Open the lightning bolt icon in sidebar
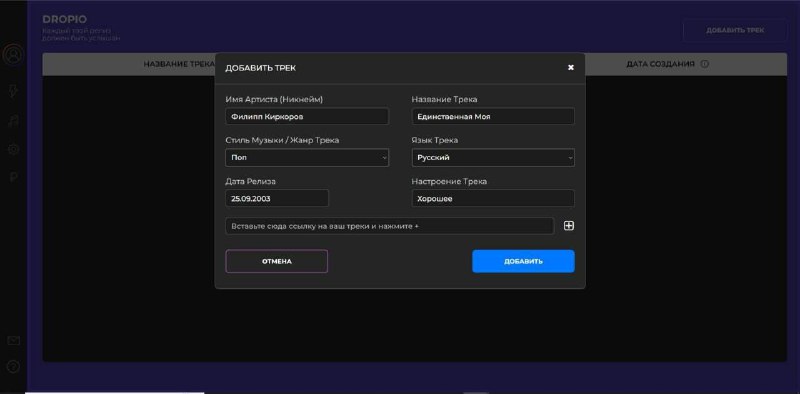 [14, 91]
